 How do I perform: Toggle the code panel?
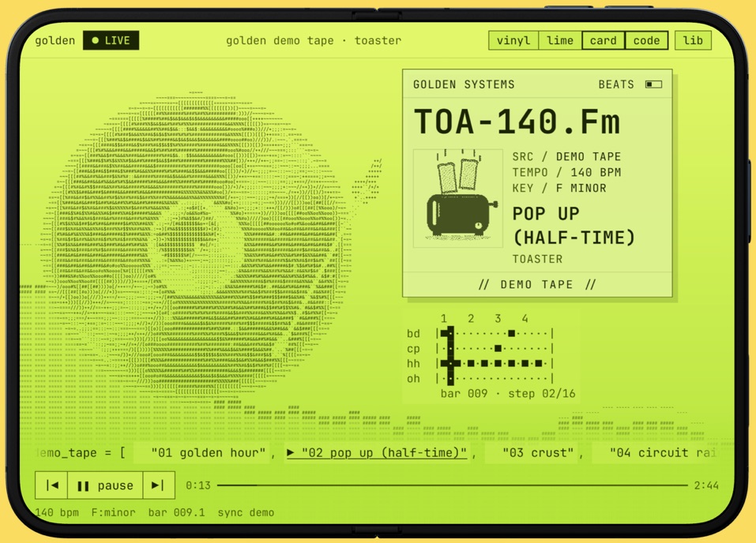coord(646,40)
